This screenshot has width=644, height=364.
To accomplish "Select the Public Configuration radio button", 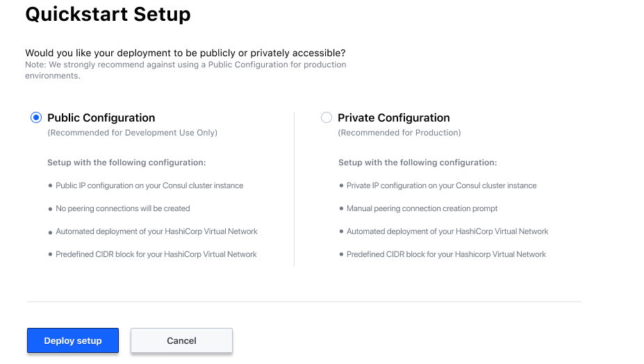I will [36, 118].
